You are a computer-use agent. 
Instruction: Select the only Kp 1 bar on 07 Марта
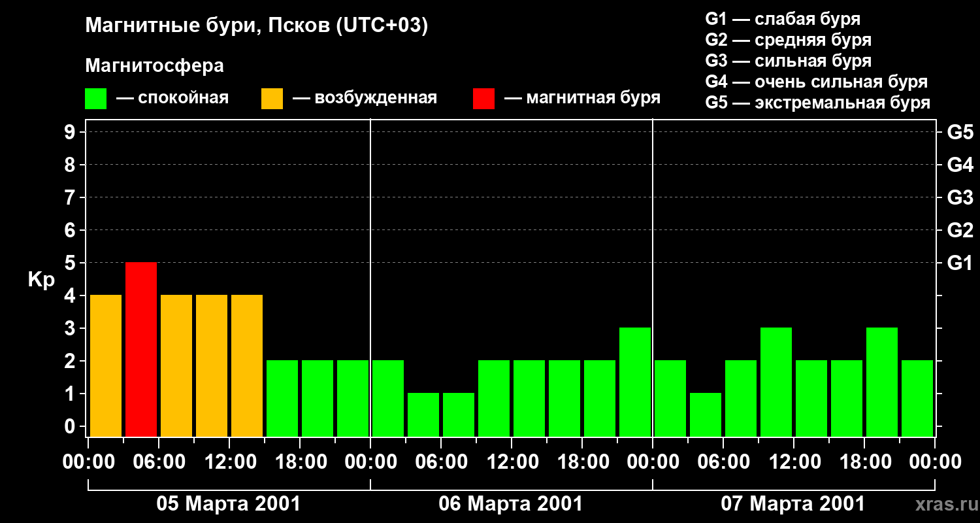click(706, 414)
